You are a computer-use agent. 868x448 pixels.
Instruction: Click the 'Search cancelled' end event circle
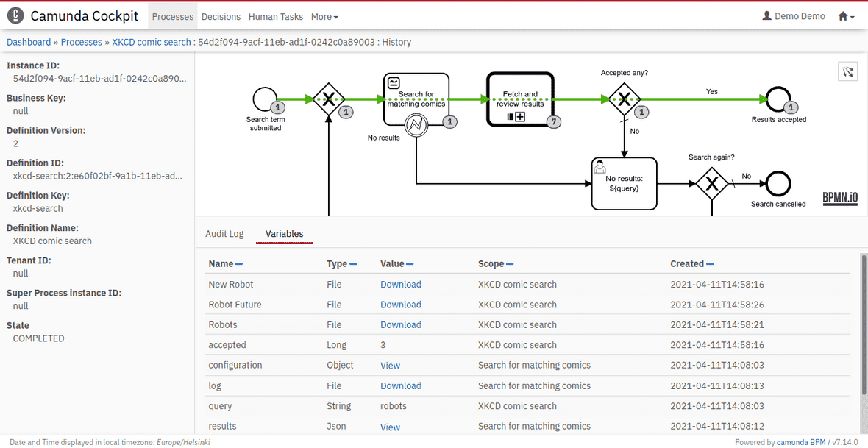pyautogui.click(x=778, y=184)
